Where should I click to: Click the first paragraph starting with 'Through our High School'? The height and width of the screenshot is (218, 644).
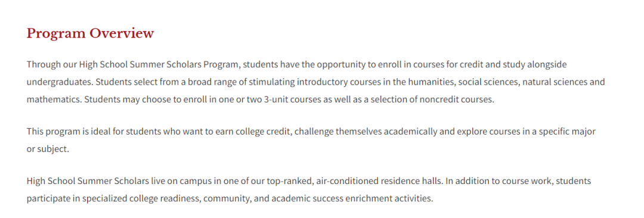pos(316,82)
